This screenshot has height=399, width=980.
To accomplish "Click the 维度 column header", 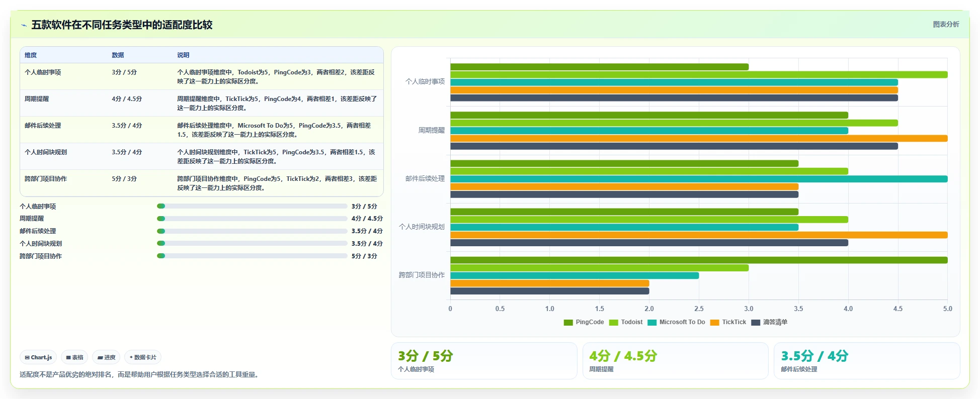I will pos(31,55).
